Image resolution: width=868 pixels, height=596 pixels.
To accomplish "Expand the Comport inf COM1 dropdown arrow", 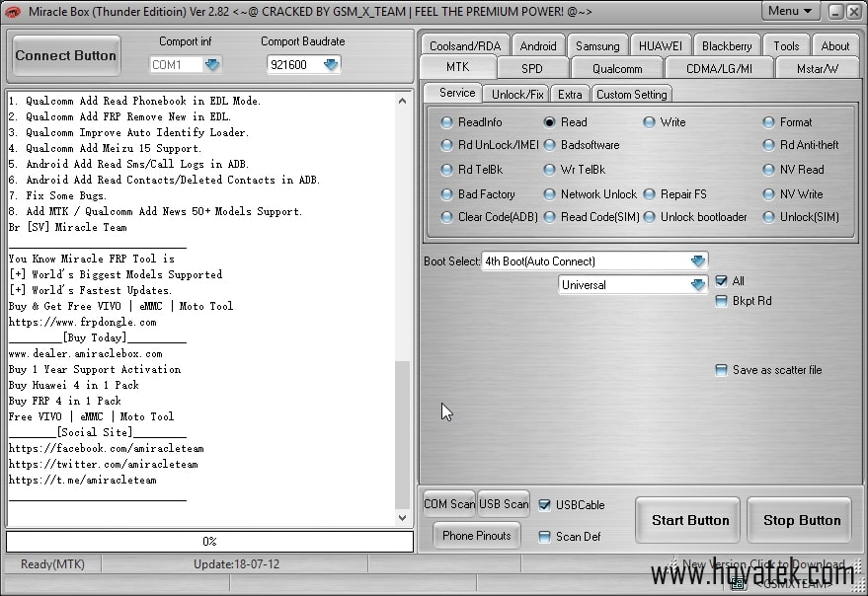I will (212, 65).
